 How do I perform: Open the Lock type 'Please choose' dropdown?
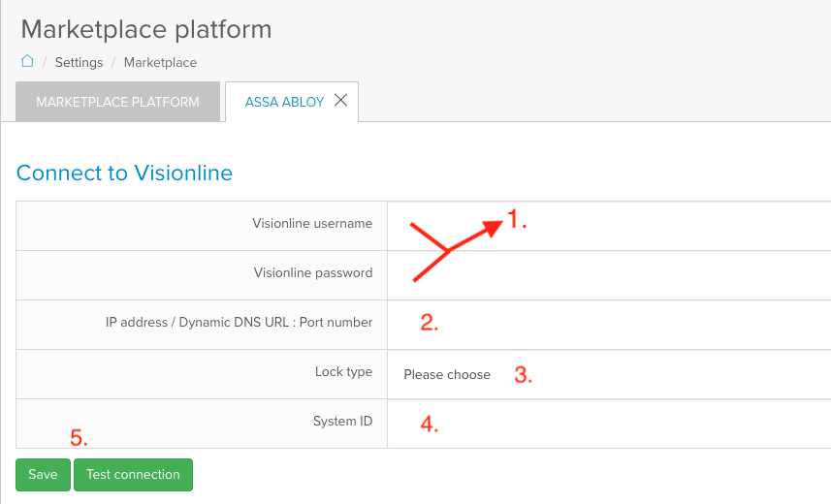448,374
